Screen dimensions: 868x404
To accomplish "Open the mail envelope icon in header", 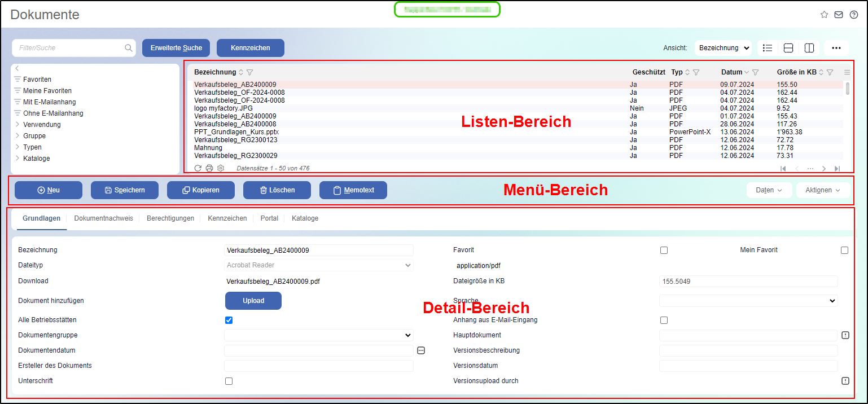I will coord(839,15).
